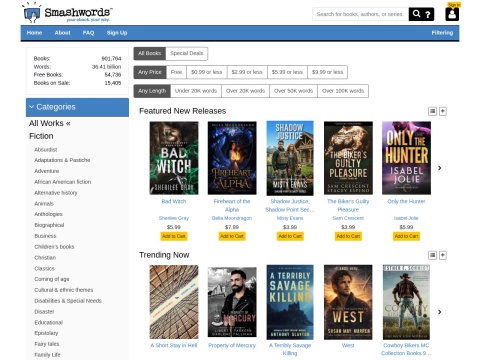Open African American fiction category

(63, 182)
